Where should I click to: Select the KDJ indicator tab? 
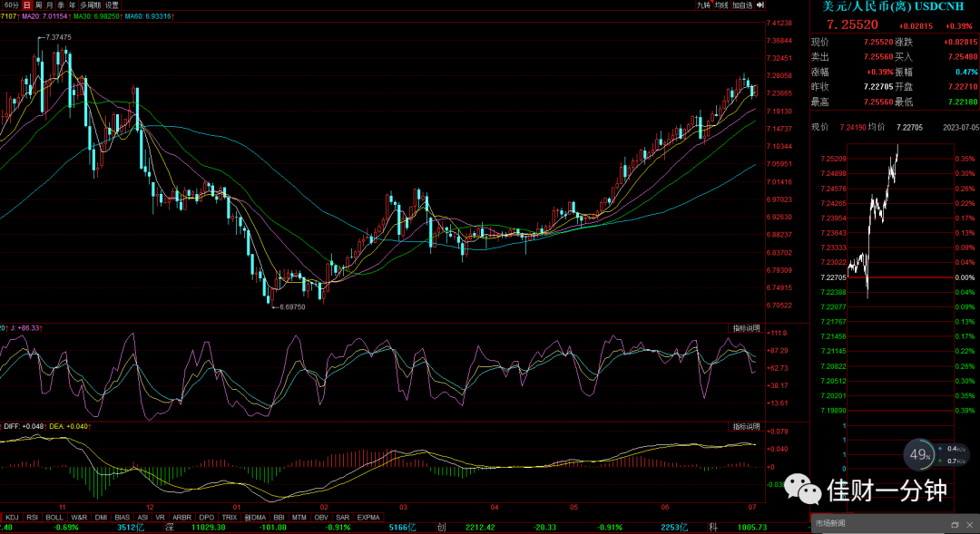pos(12,518)
